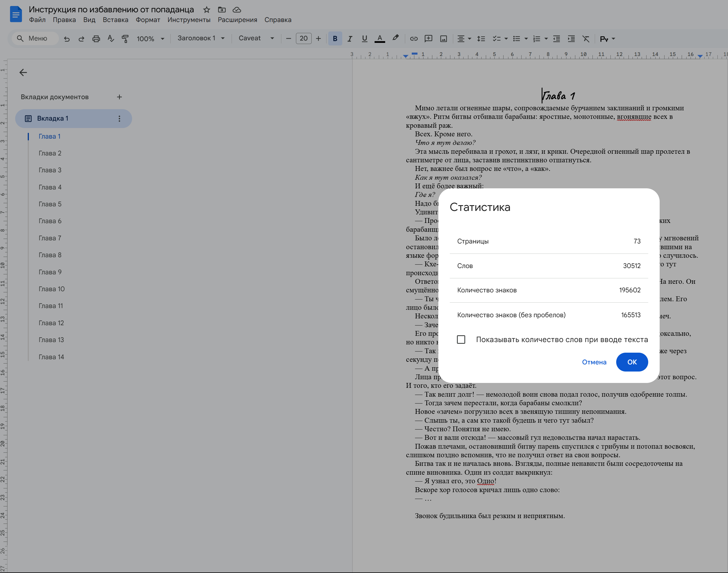Click the highlight color pen icon
This screenshot has width=728, height=573.
pos(395,38)
